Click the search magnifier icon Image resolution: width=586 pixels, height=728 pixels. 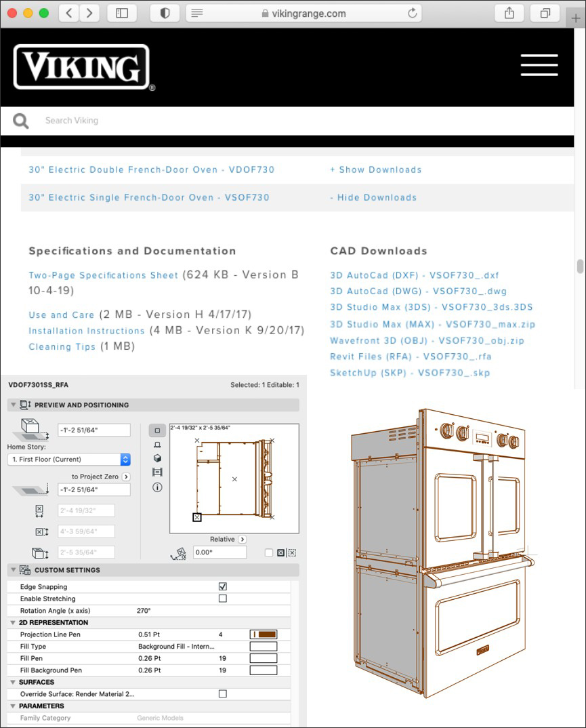(21, 121)
